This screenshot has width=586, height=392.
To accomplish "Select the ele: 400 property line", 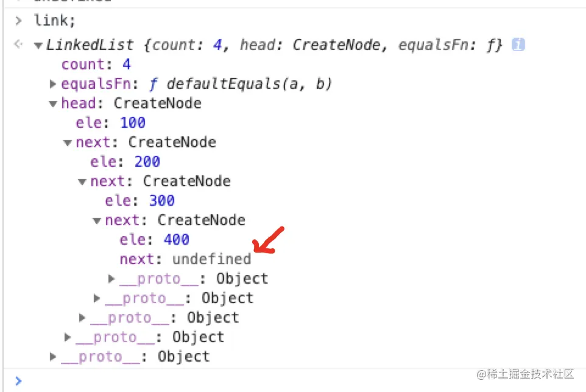I will coord(154,240).
